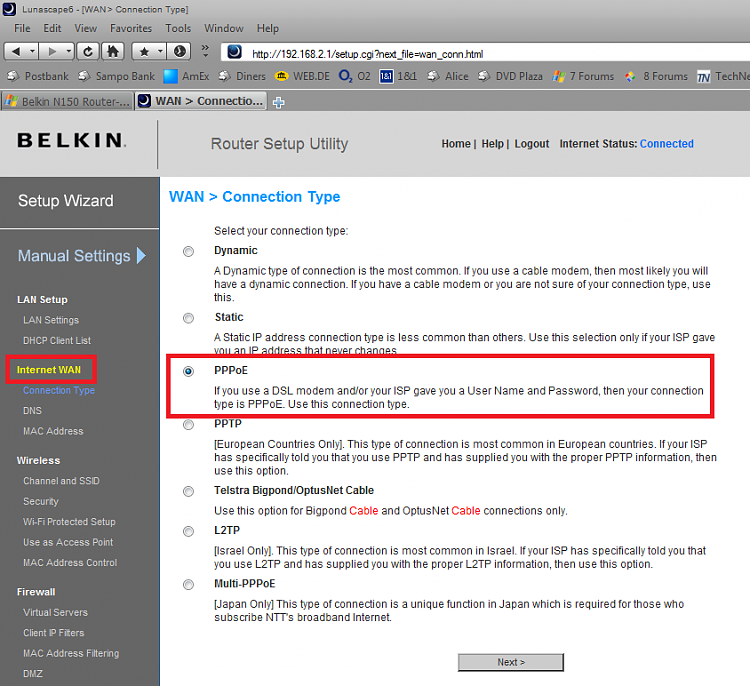Select the PPTP connection type radio
The width and height of the screenshot is (750, 686).
click(188, 425)
